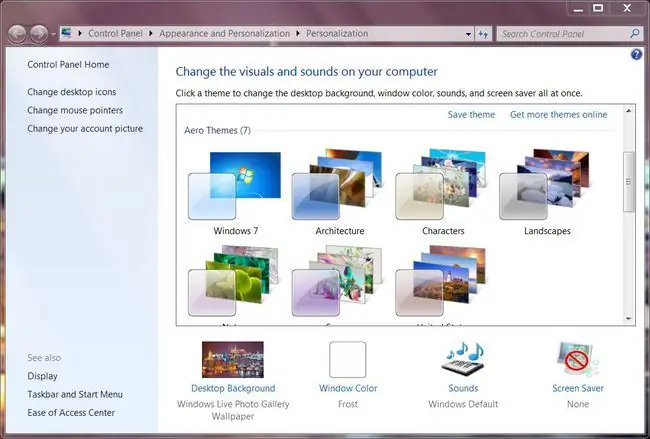Click the theme list scrollbar thumb
Image resolution: width=650 pixels, height=439 pixels.
point(628,182)
